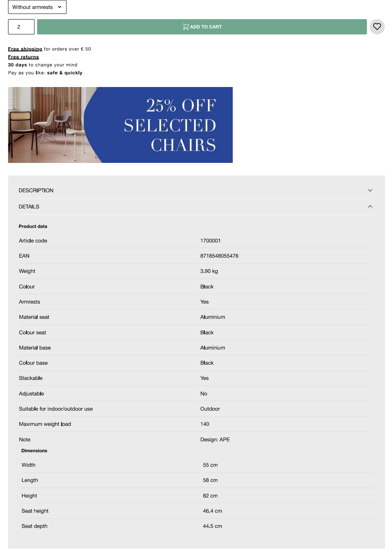Collapse the Details section chevron
This screenshot has width=392, height=555.
(370, 207)
